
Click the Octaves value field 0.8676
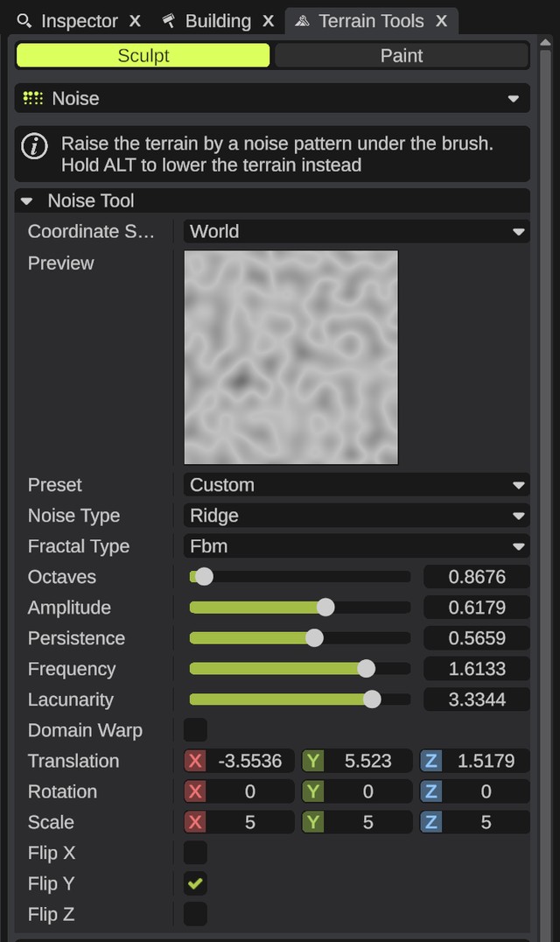pos(477,577)
